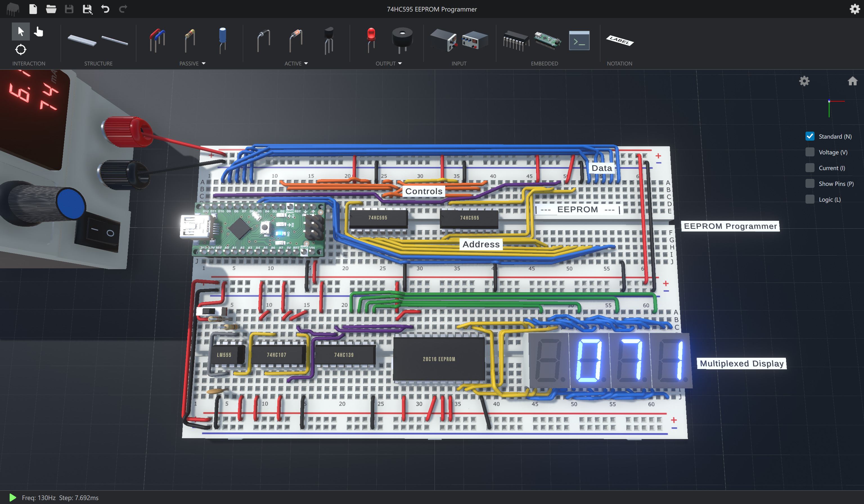Open the serial terminal component
Screen dimensions: 864x504
579,40
